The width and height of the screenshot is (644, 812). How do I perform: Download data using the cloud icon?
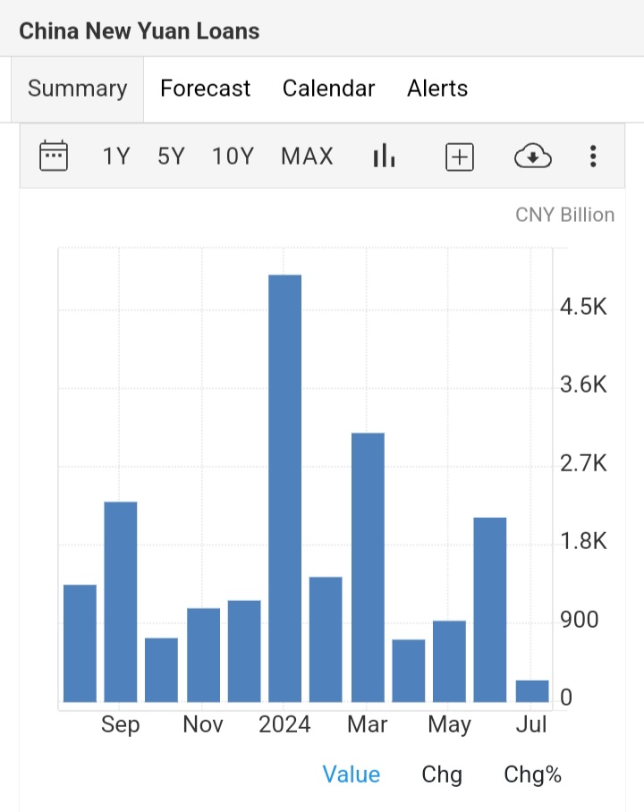(532, 157)
